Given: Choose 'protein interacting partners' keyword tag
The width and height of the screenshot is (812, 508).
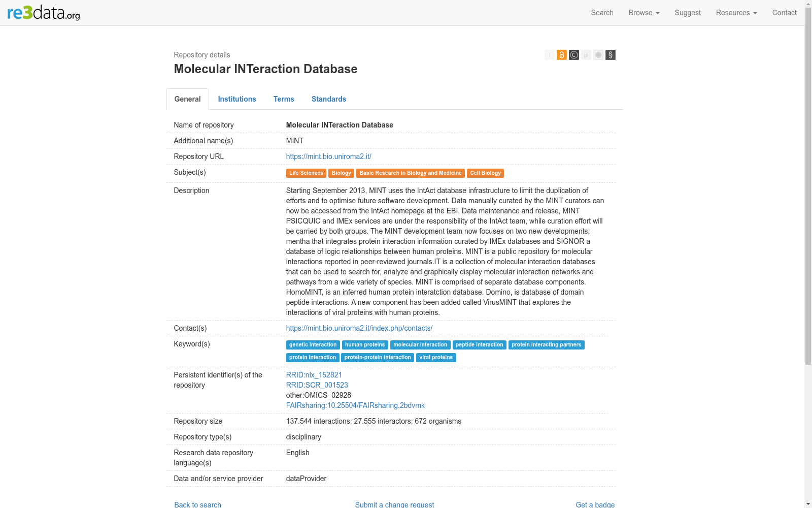Looking at the screenshot, I should (547, 345).
